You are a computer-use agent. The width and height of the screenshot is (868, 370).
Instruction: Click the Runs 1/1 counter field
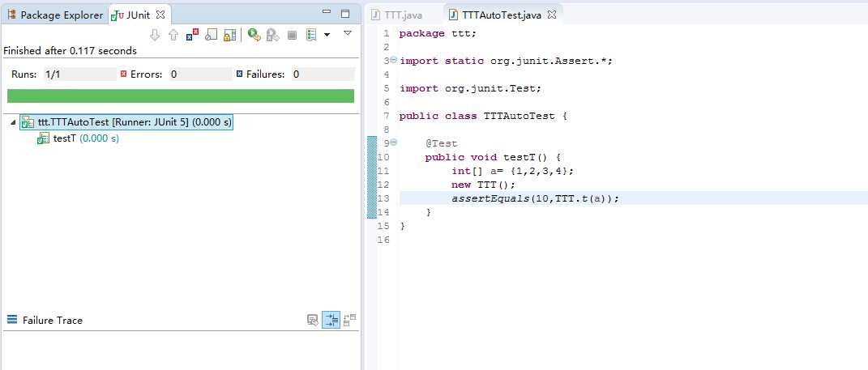79,74
